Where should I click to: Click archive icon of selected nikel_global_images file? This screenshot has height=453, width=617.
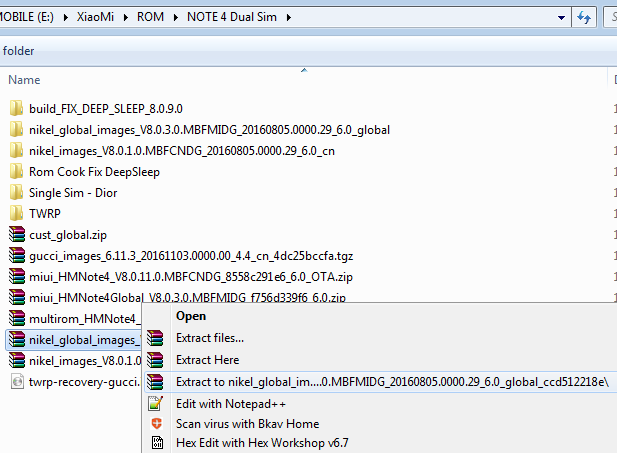click(17, 339)
